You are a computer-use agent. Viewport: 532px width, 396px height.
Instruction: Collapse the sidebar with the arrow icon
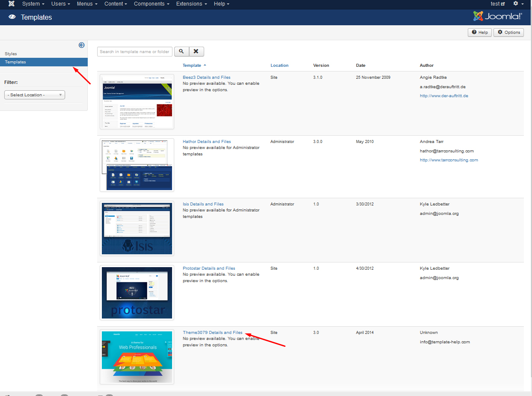pyautogui.click(x=81, y=45)
